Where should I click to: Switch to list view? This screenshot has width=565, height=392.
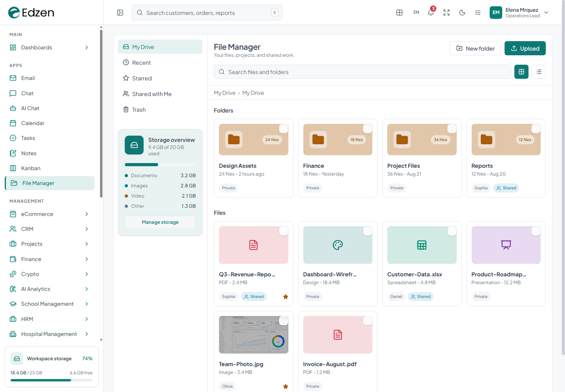[539, 72]
